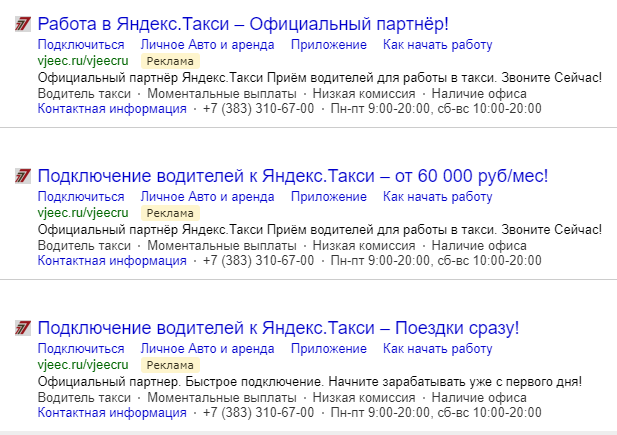Open 'Контактная информация' in '60 000 руб/мес' ad
617x435 pixels.
(x=112, y=261)
